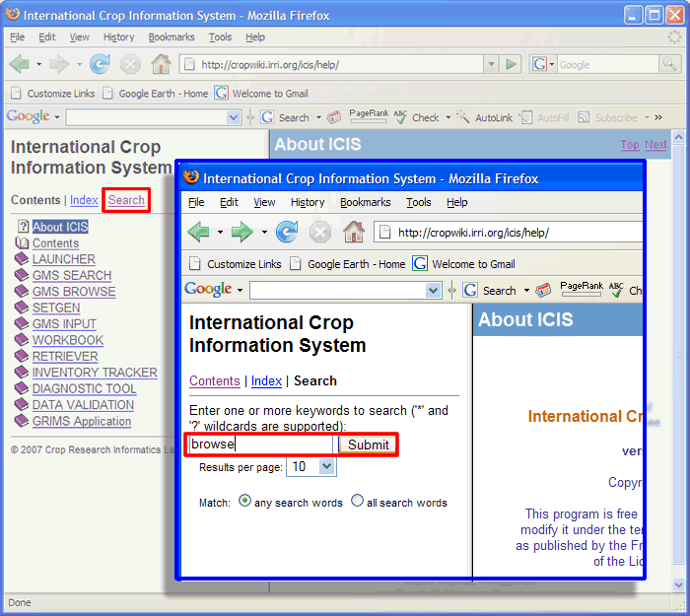690x616 pixels.
Task: Click the green Go arrow beside the main address bar
Action: [x=511, y=65]
